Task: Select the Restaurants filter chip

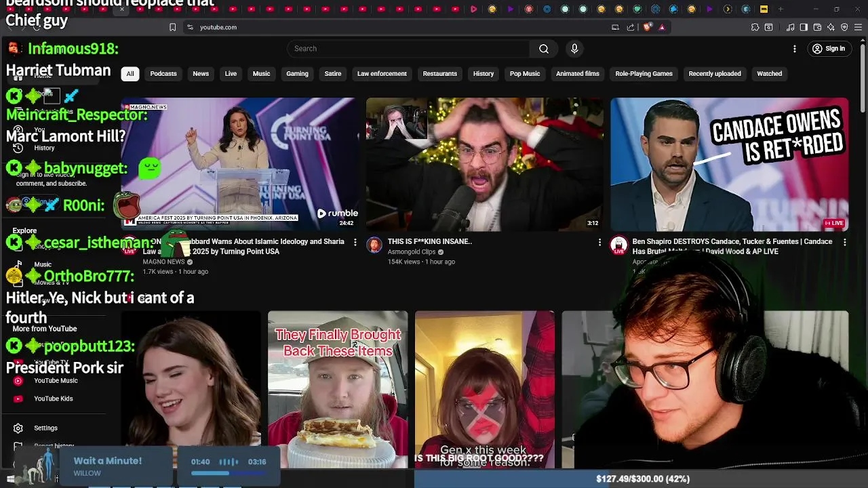Action: 440,74
